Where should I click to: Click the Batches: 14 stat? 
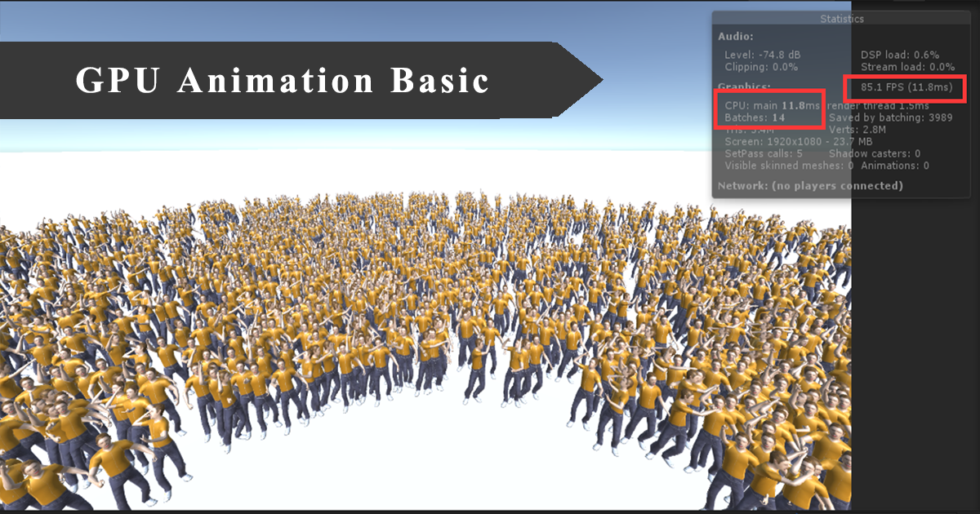pyautogui.click(x=755, y=118)
